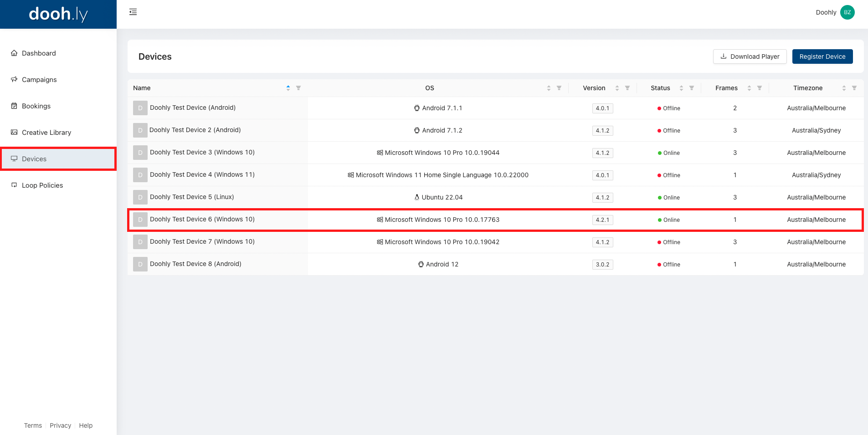Open Bookings via the calendar icon

[14, 106]
